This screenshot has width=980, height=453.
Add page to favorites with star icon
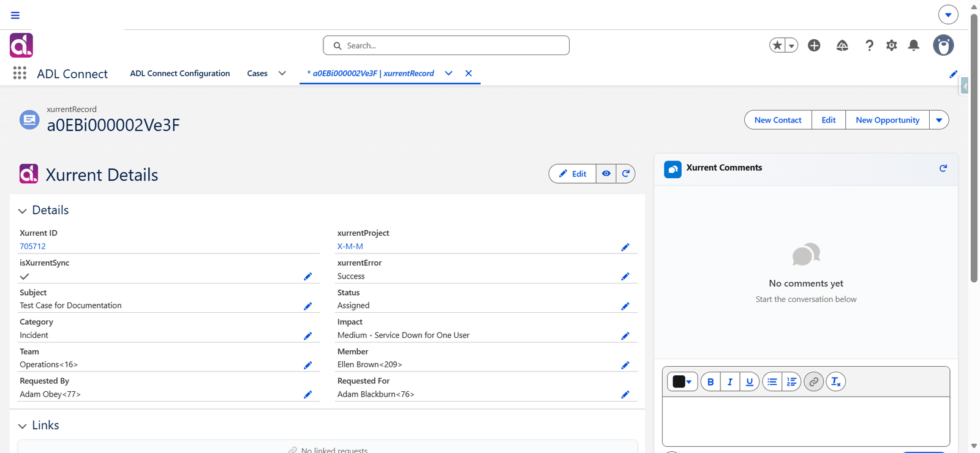pos(777,45)
